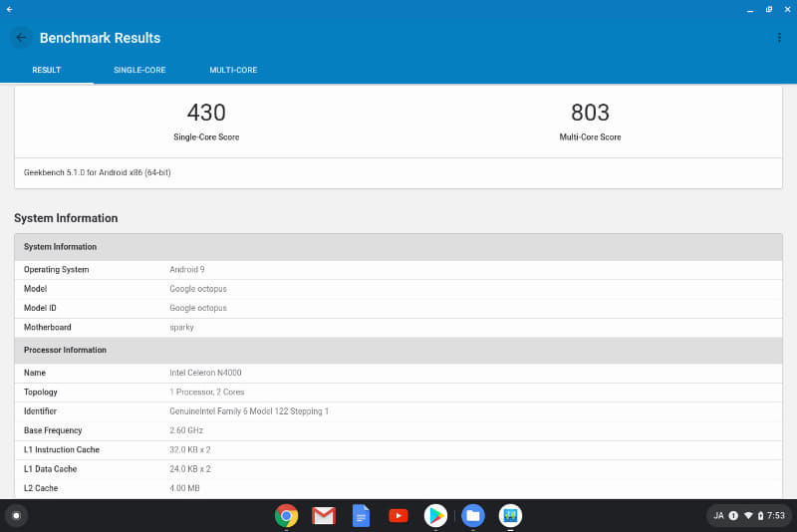The image size is (797, 532).
Task: Open the Files app from the shelf
Action: [473, 516]
